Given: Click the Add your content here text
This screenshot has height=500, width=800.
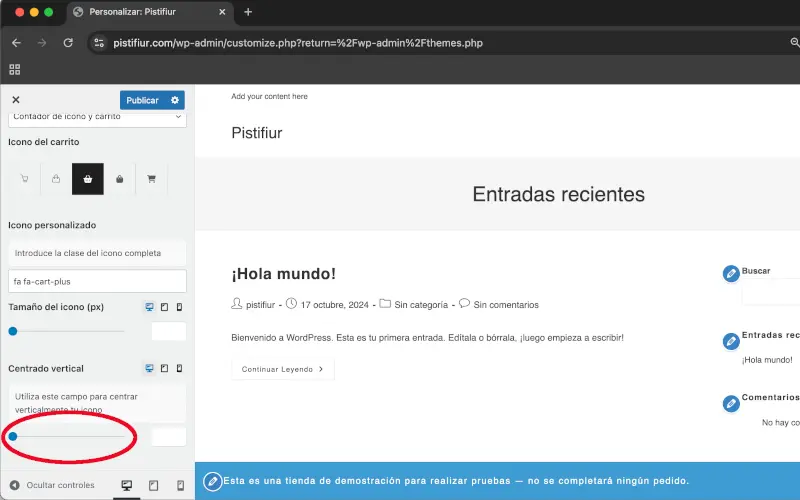Looking at the screenshot, I should pyautogui.click(x=269, y=96).
